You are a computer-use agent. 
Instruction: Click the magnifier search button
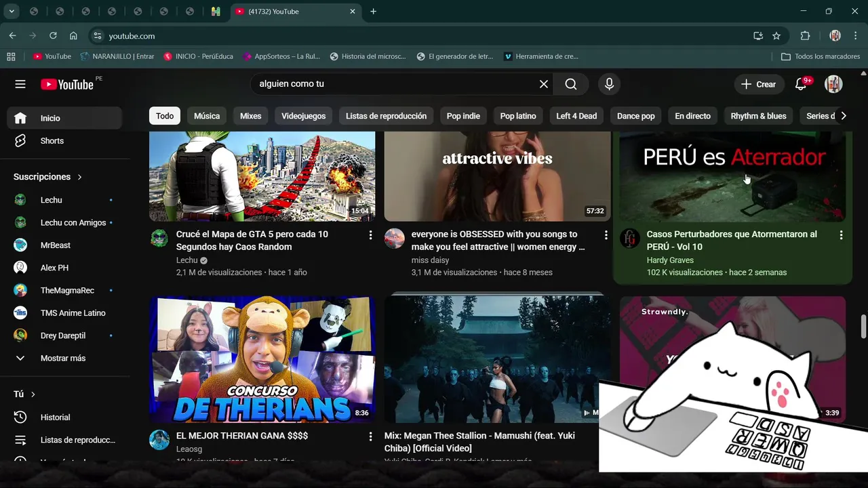tap(571, 84)
